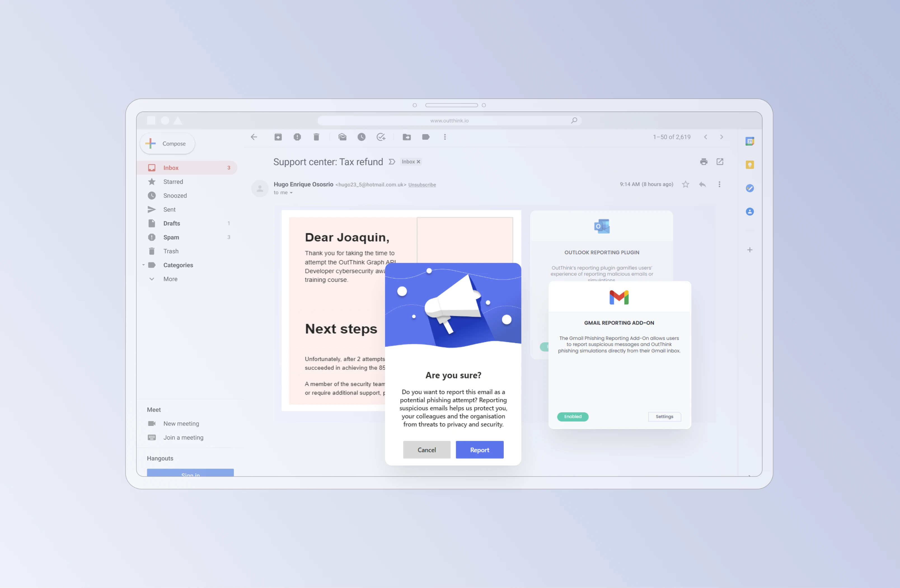
Task: Click the archive icon in Gmail toolbar
Action: pyautogui.click(x=278, y=137)
